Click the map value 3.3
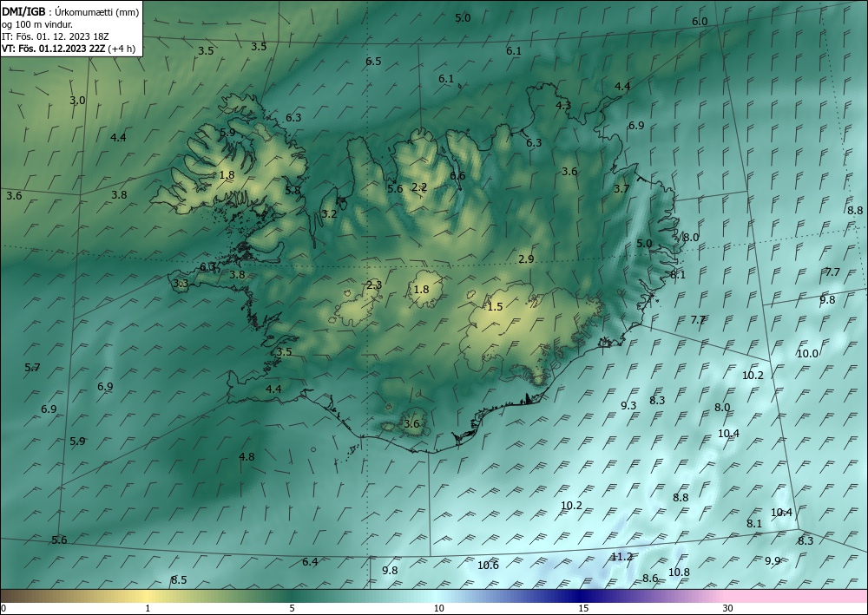868x615 pixels. click(181, 285)
